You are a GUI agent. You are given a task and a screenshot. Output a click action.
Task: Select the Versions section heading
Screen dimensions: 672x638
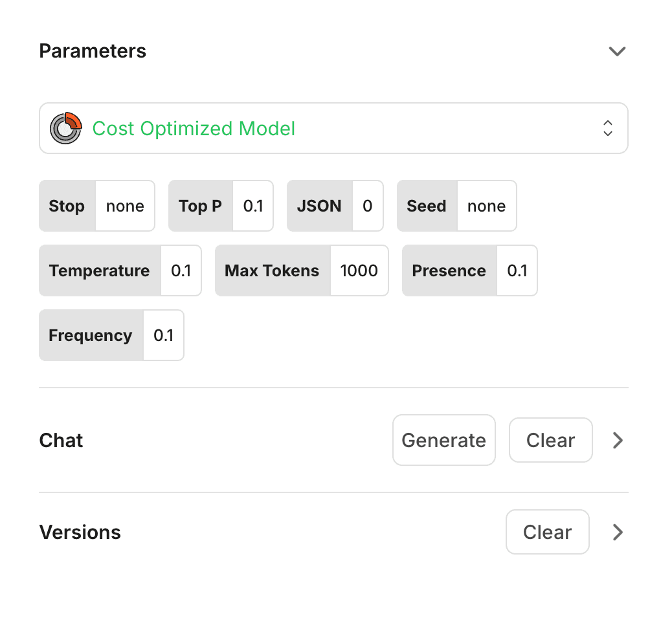80,533
